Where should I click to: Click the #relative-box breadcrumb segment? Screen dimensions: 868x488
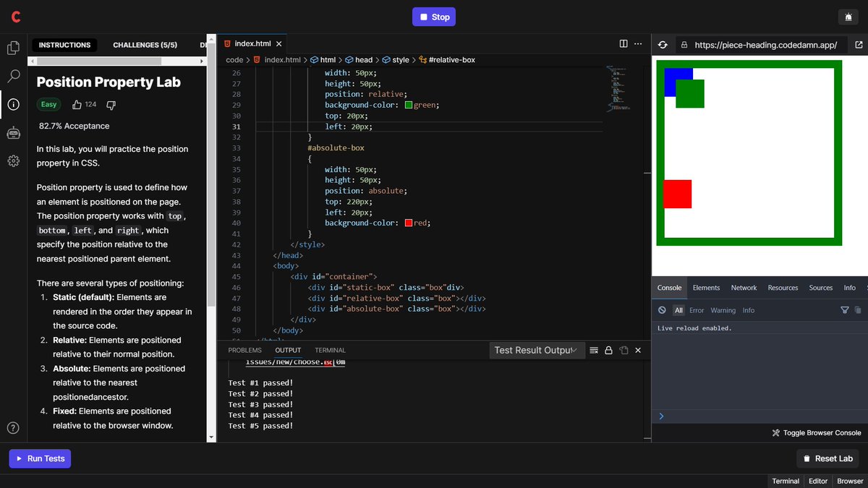tap(447, 60)
